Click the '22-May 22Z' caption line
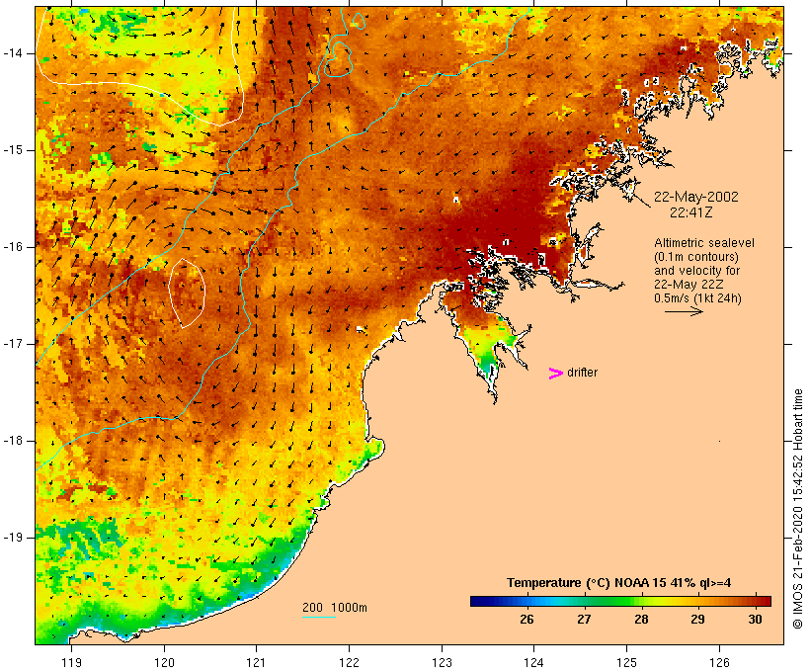The height and width of the screenshot is (672, 810). click(x=688, y=285)
